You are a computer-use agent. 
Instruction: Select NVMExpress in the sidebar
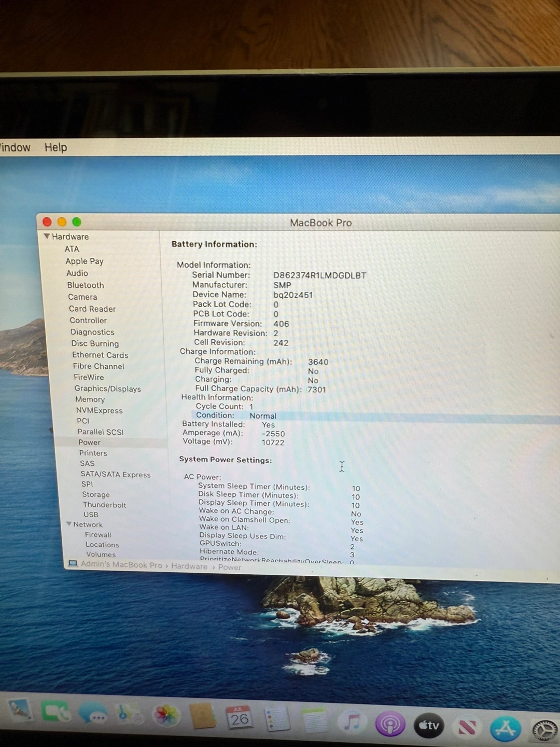click(100, 410)
